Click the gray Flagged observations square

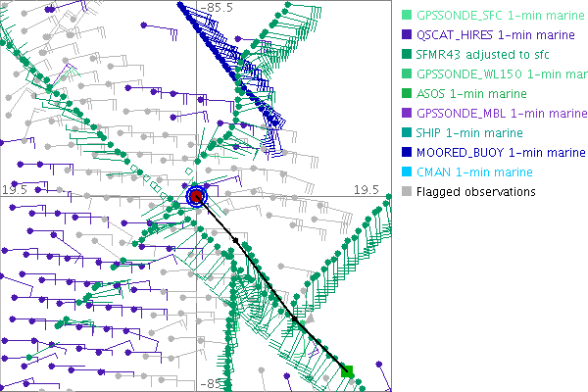(407, 192)
